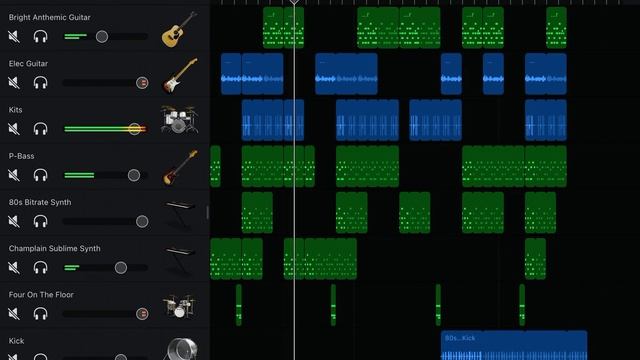Select the 80s Kick audio region
The image size is (640, 360).
[x=514, y=345]
